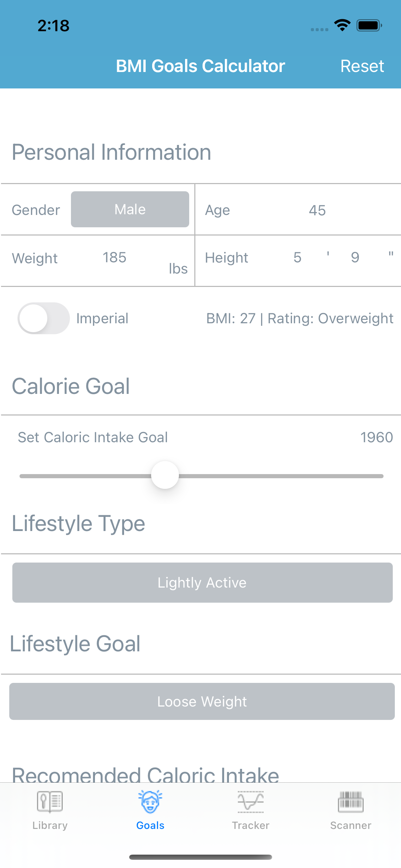Screen dimensions: 401x868
Task: Open the Scanner barcode icon
Action: coord(351,801)
